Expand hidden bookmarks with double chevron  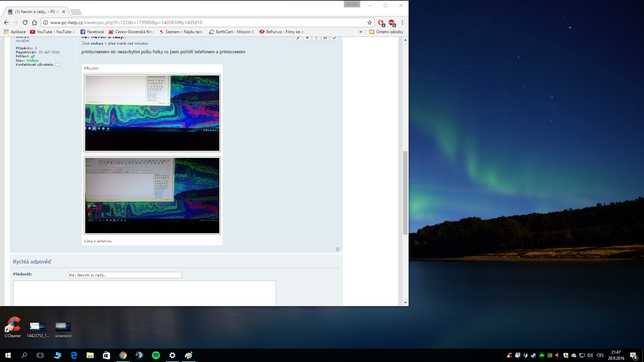(x=361, y=32)
